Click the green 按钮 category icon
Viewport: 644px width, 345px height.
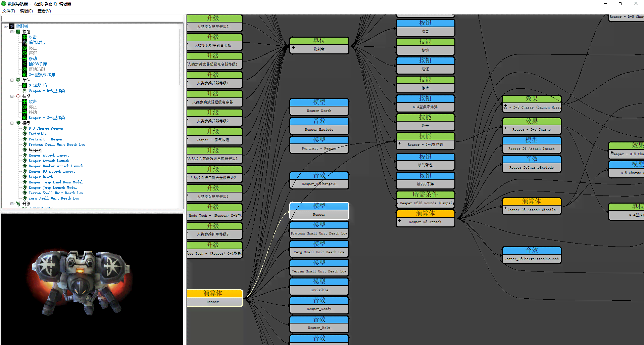(x=18, y=32)
